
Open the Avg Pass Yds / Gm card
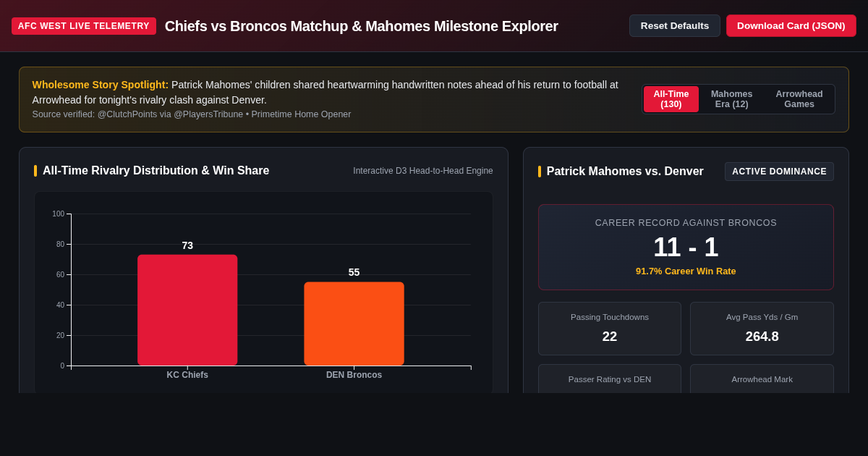[762, 329]
